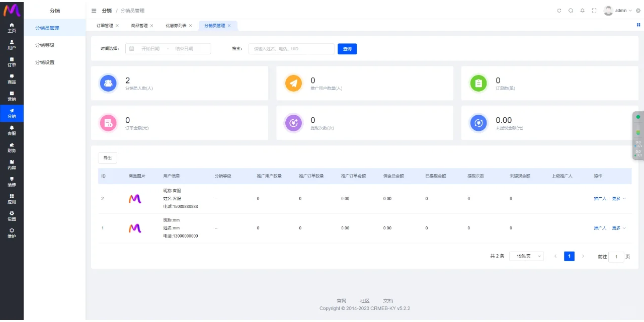Open 设置 section in left sidebar
This screenshot has height=322, width=644.
(12, 216)
